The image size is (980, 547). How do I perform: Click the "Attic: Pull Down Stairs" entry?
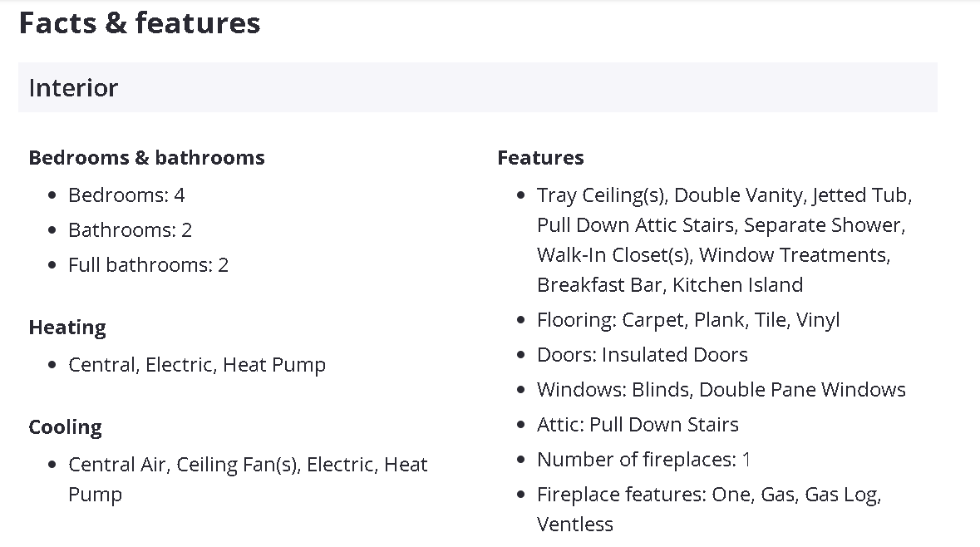[638, 425]
